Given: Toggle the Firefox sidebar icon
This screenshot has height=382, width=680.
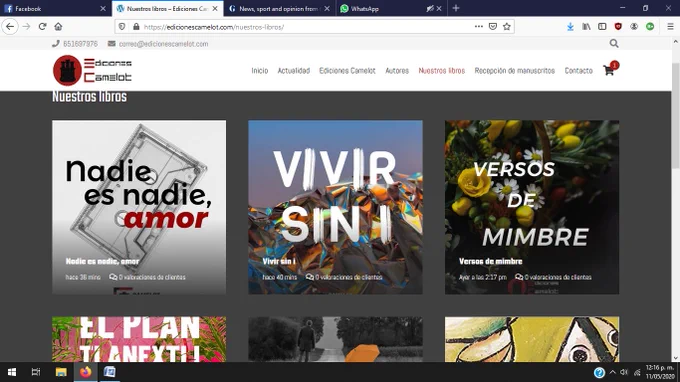Looking at the screenshot, I should pyautogui.click(x=602, y=27).
